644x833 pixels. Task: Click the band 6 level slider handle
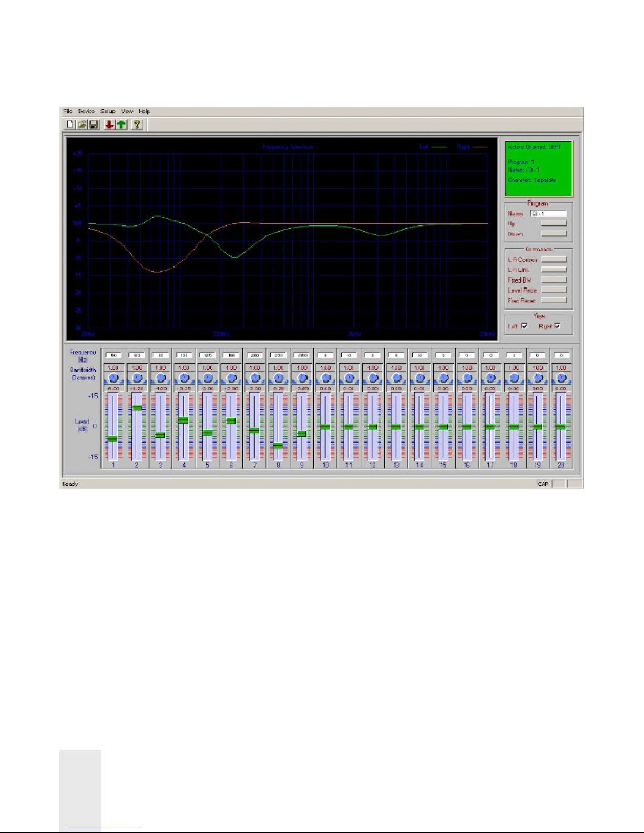point(230,420)
